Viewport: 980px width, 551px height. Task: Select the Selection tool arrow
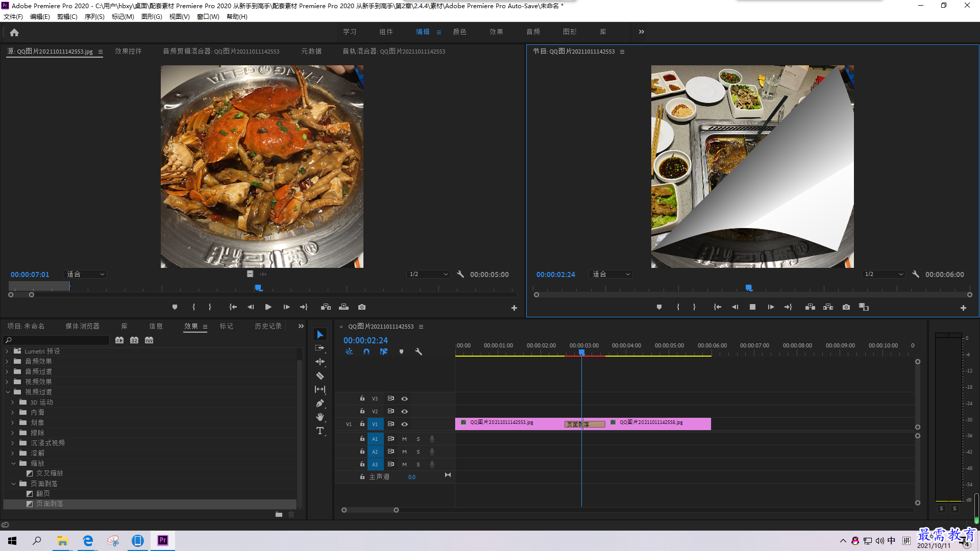pyautogui.click(x=320, y=335)
